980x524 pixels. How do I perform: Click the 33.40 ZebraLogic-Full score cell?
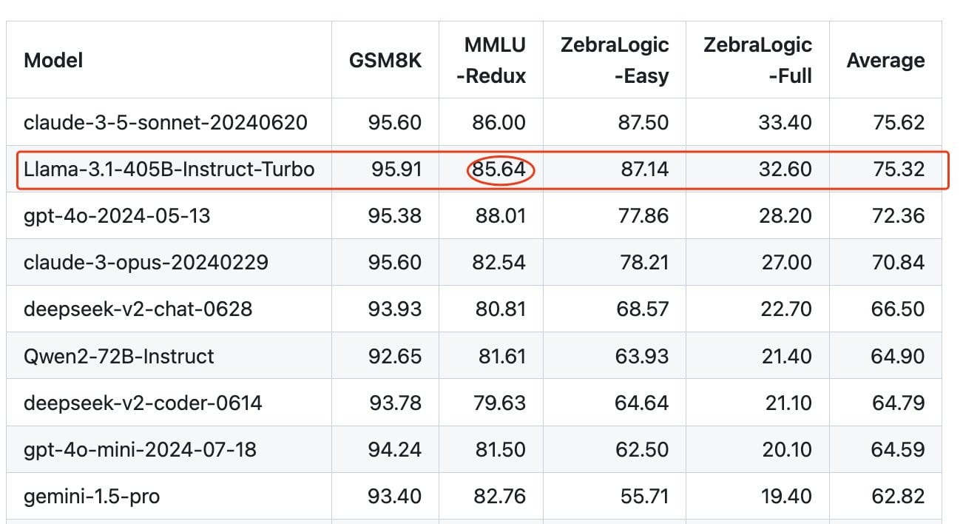[x=785, y=122]
